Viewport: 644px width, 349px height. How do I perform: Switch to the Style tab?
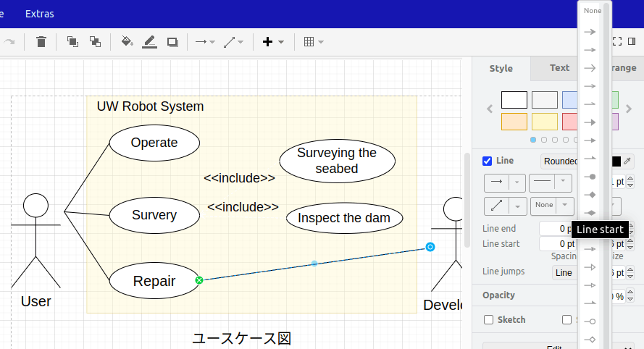(501, 68)
